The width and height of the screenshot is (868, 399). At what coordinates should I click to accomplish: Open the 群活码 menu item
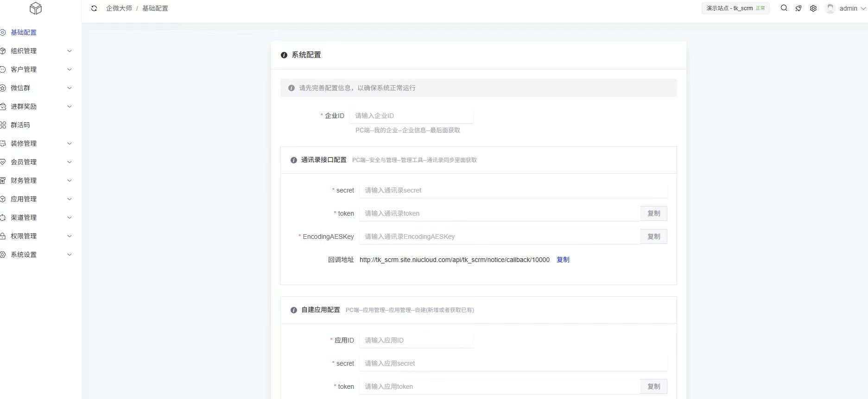click(20, 125)
